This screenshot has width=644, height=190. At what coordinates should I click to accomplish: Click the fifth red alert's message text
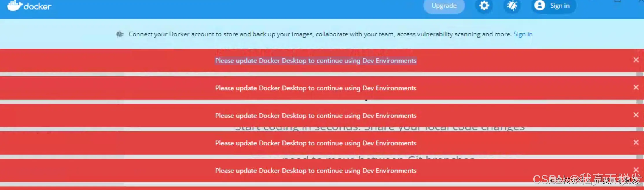[316, 171]
